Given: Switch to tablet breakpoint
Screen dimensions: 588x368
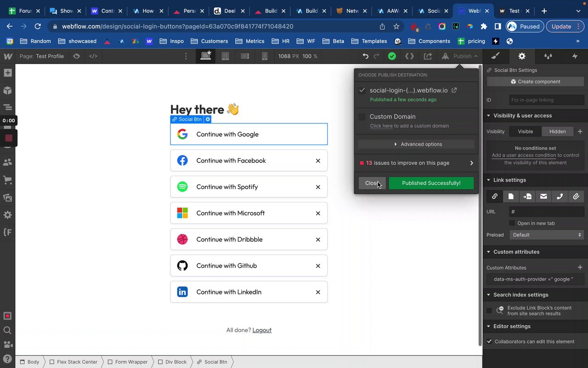Looking at the screenshot, I should (x=225, y=56).
